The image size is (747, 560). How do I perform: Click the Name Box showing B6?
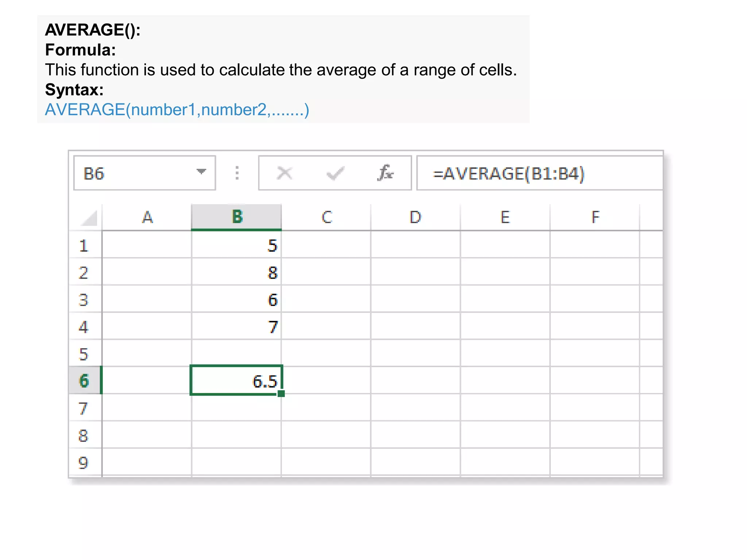pos(144,173)
